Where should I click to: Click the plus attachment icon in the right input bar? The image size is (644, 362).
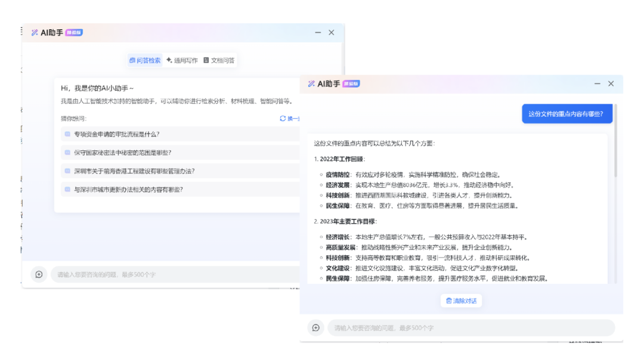316,327
